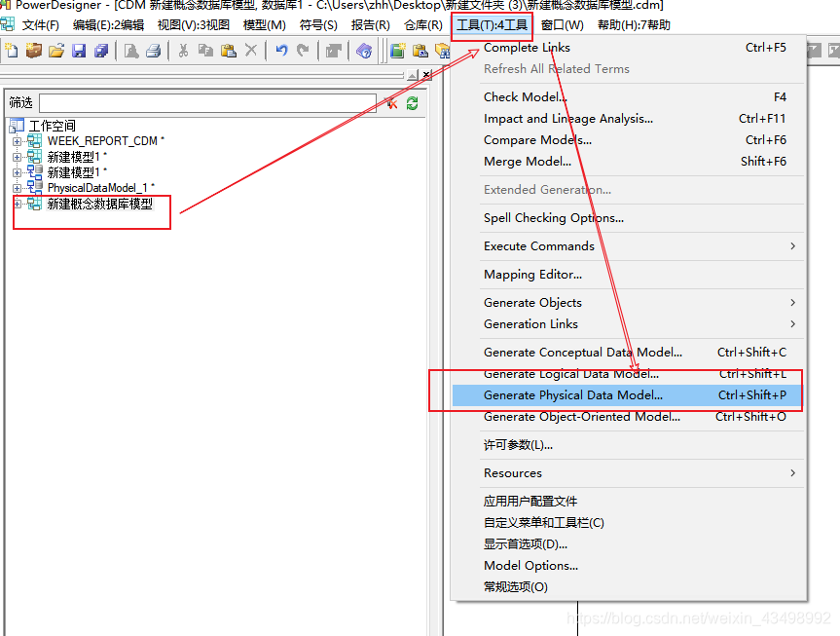The image size is (840, 636).
Task: Click the Save All toolbar icon
Action: tap(101, 51)
